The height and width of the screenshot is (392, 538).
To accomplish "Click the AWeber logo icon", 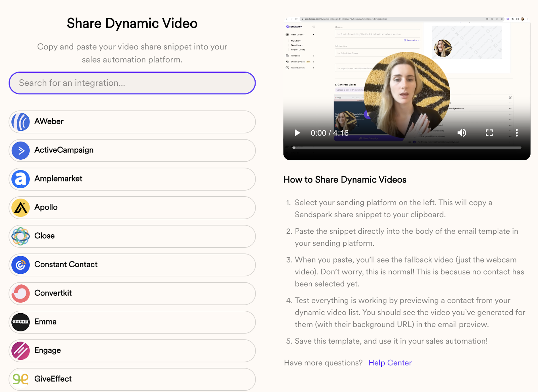I will pyautogui.click(x=21, y=122).
